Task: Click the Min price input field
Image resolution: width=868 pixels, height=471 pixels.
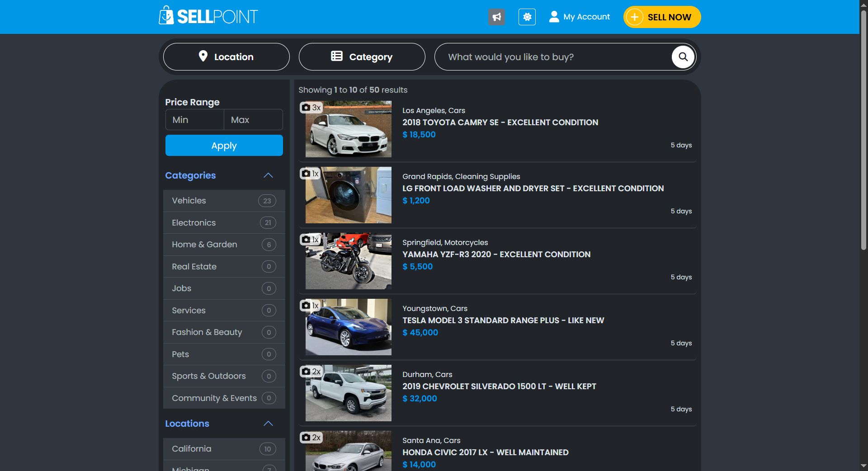Action: pos(195,120)
